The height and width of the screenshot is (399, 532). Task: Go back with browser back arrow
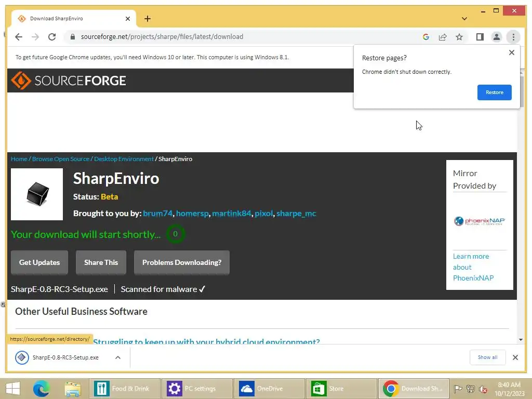pyautogui.click(x=19, y=37)
